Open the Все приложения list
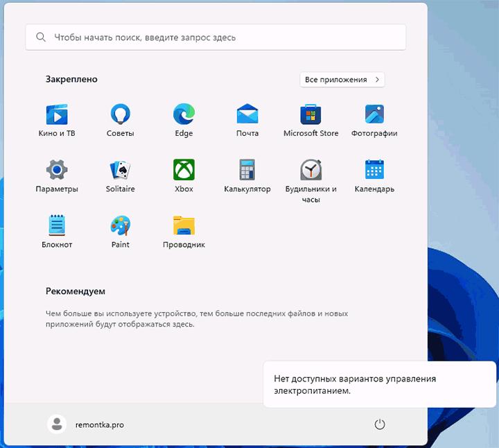Viewport: 499px width, 448px height. tap(342, 79)
